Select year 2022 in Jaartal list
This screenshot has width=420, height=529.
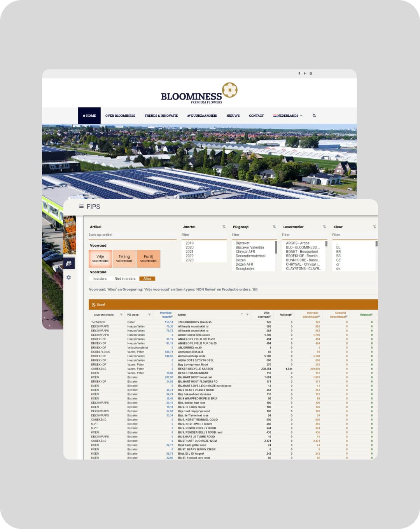189,256
